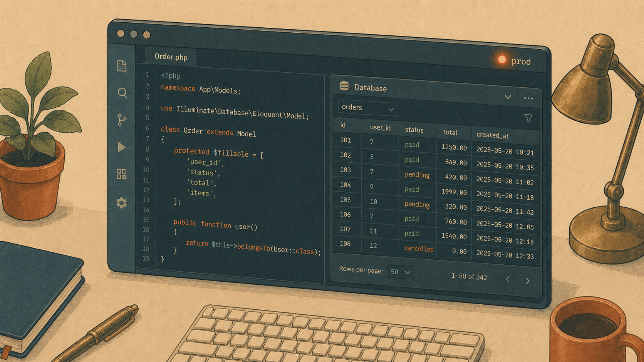
Task: Click the Database cylinder icon
Action: (x=344, y=86)
